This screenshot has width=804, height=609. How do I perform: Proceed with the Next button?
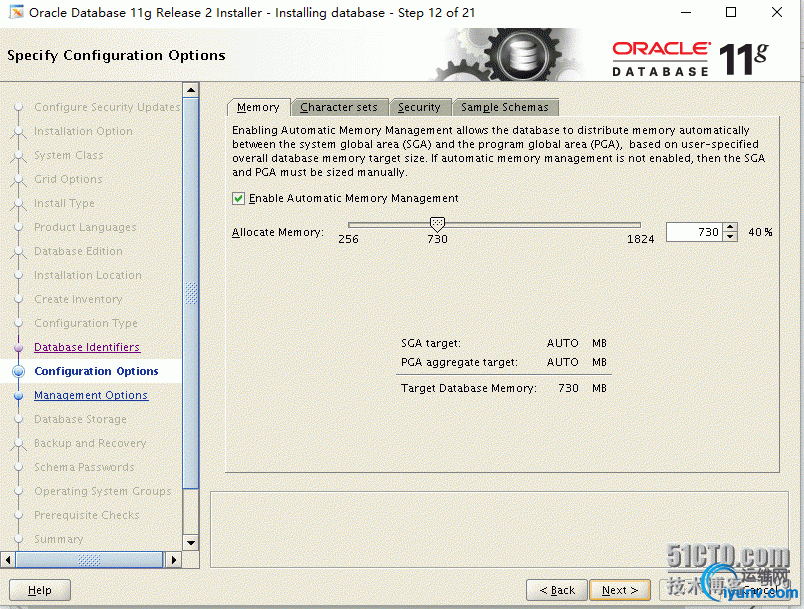[x=620, y=590]
